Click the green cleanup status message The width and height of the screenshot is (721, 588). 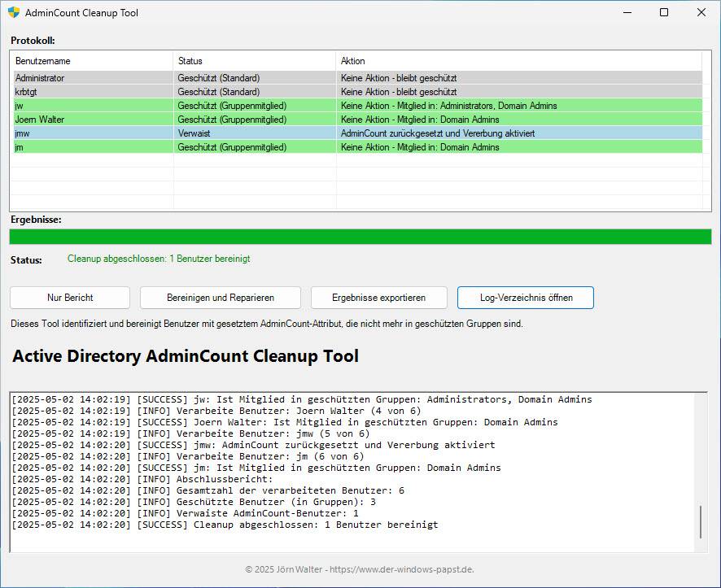pyautogui.click(x=159, y=259)
